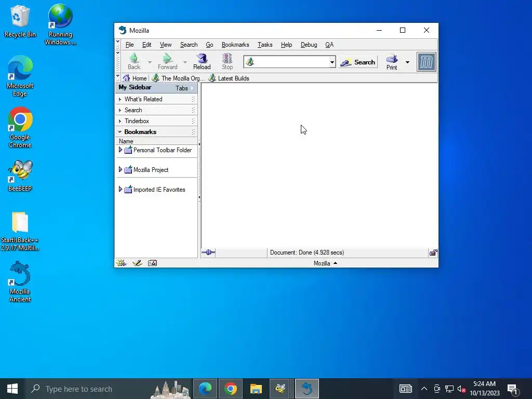
Task: Open the Go menu
Action: [x=209, y=45]
